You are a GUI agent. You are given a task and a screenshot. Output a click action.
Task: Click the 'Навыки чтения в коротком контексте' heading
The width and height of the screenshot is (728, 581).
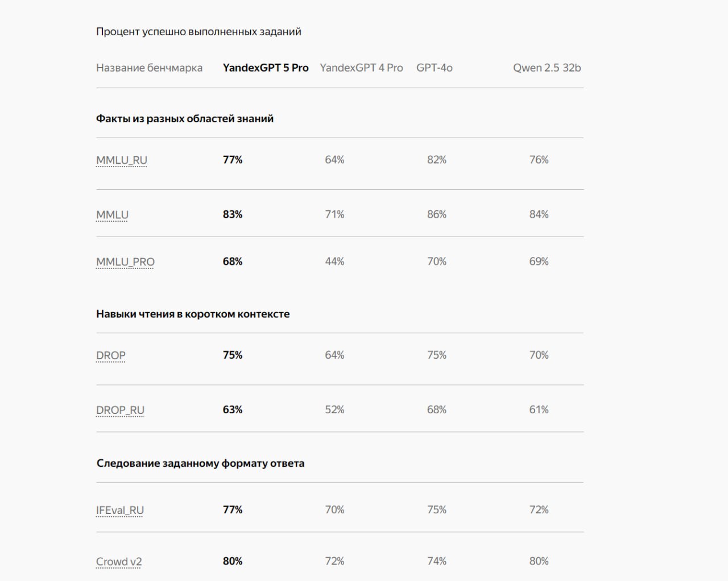[193, 314]
